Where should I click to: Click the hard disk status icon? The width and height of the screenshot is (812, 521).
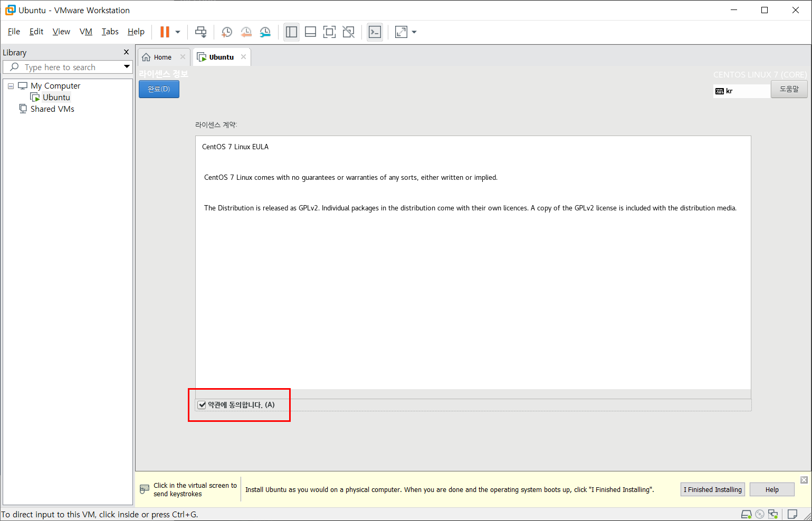click(746, 514)
